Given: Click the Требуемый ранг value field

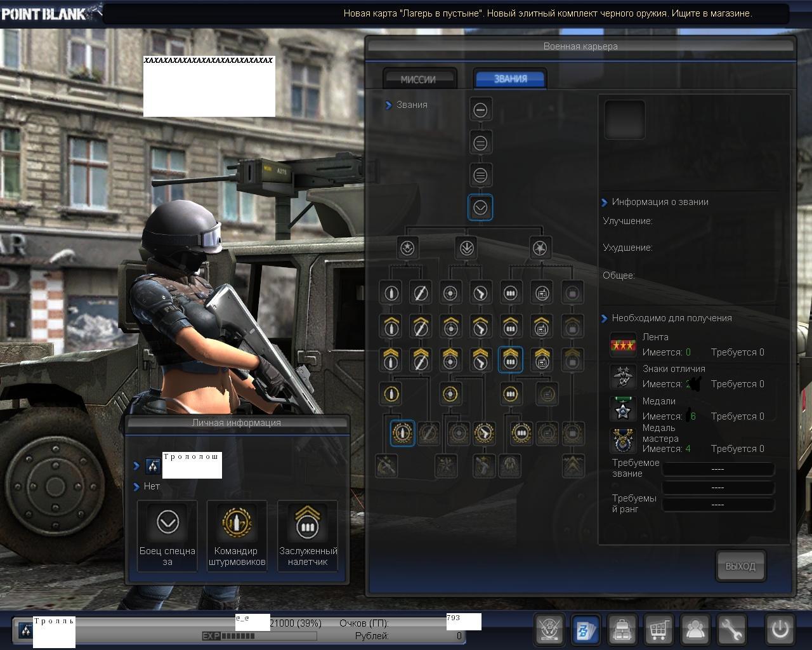Looking at the screenshot, I should pos(718,505).
